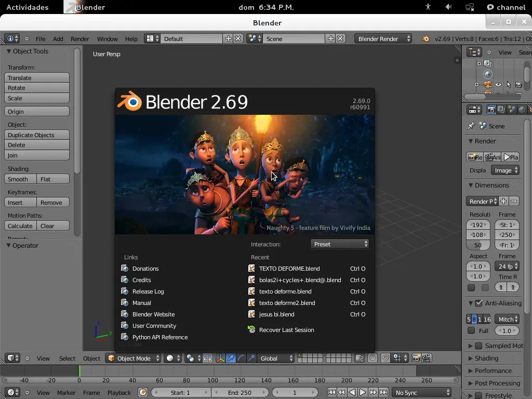Open the Release Log link

point(148,291)
